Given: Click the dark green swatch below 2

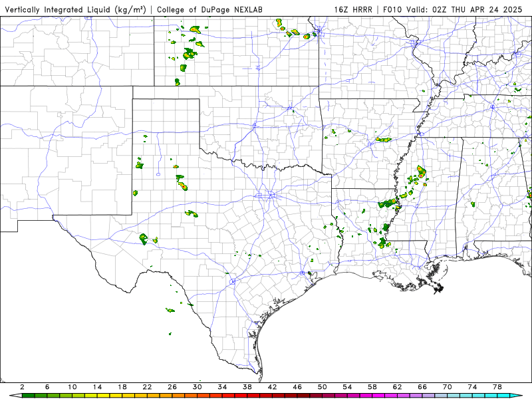Looking at the screenshot, I should [28, 396].
